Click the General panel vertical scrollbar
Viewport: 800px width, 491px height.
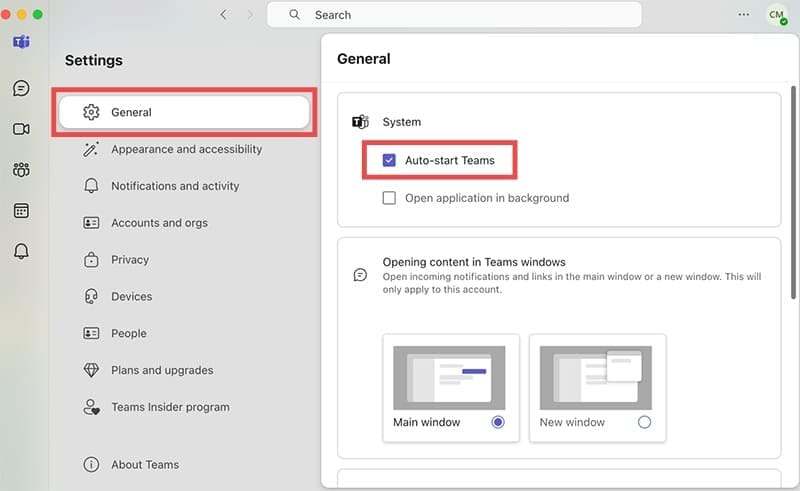click(x=793, y=192)
